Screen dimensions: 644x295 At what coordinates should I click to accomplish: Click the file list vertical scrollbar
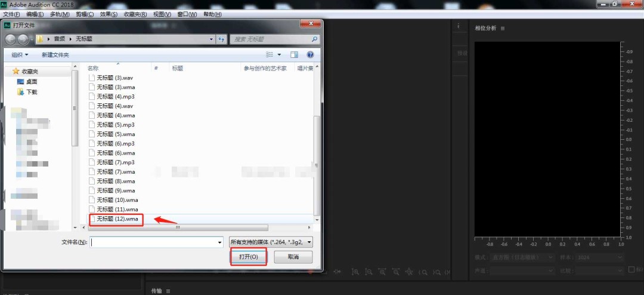pos(317,165)
